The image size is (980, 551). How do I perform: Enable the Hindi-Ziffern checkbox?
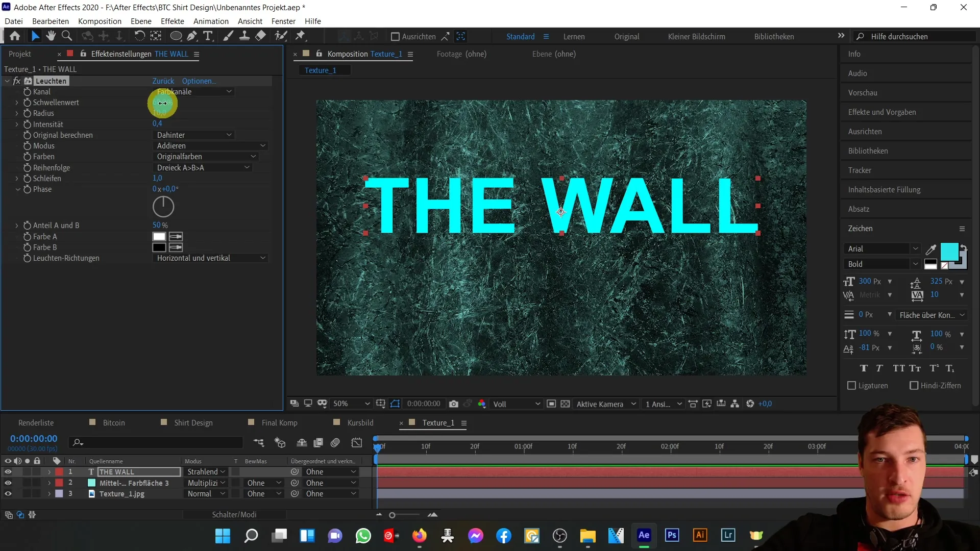pyautogui.click(x=914, y=386)
